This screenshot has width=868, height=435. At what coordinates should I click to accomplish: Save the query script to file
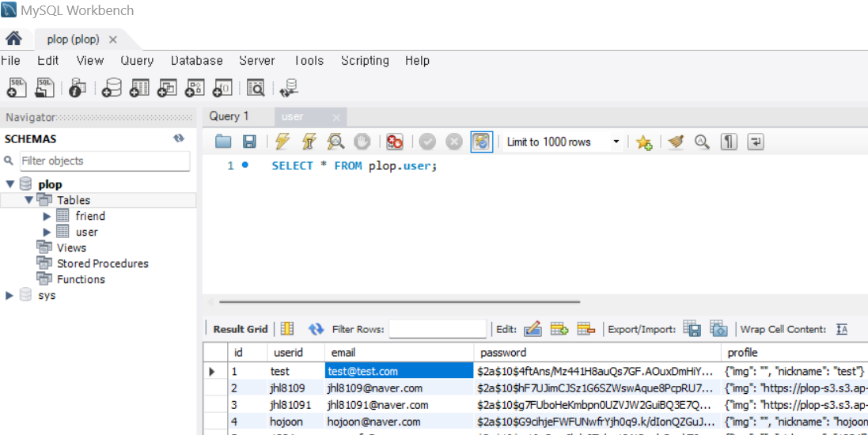tap(250, 142)
